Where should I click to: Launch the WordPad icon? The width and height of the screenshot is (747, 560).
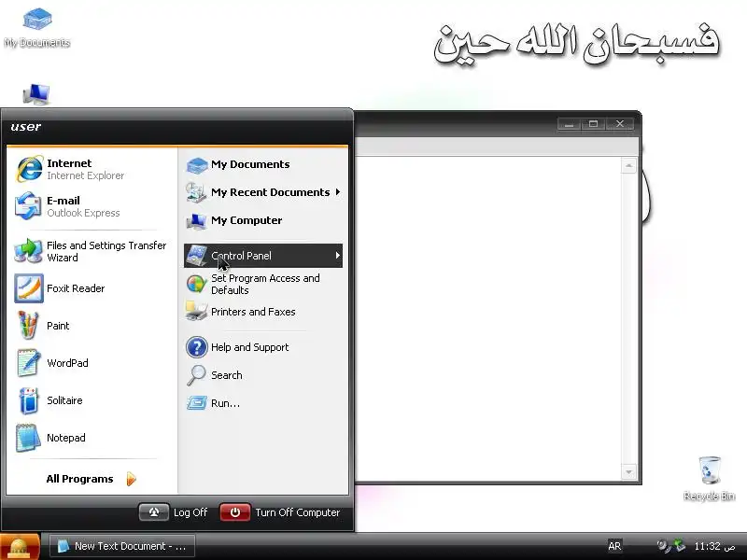pos(28,363)
